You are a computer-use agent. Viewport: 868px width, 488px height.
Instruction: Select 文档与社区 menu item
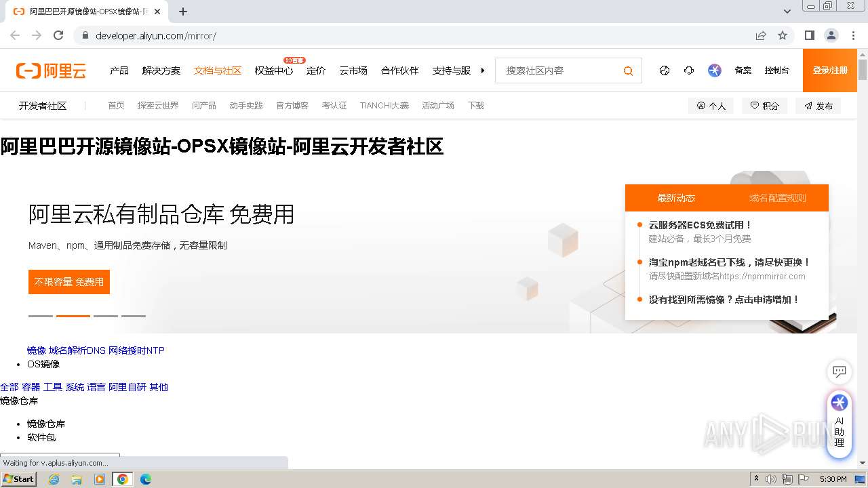click(218, 70)
